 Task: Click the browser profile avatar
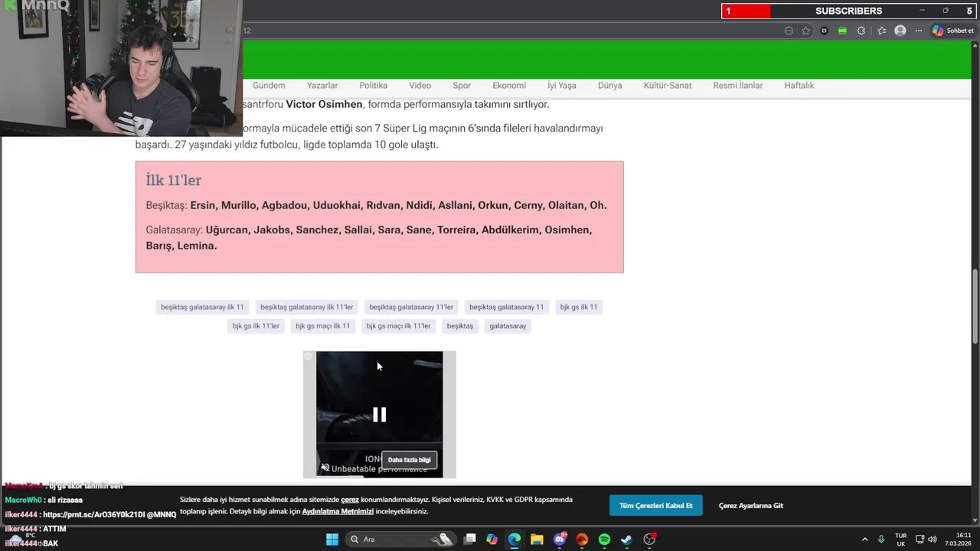click(x=900, y=31)
